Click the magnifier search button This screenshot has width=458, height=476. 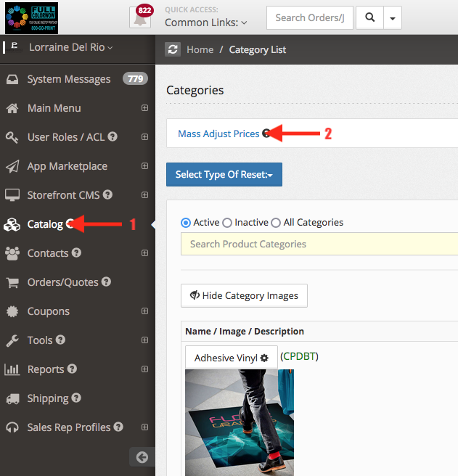[370, 17]
